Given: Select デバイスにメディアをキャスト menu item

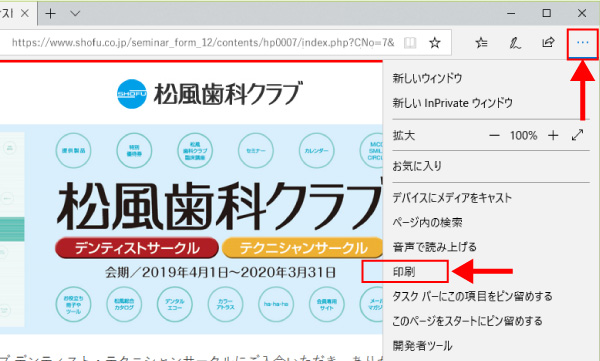Looking at the screenshot, I should [x=452, y=198].
